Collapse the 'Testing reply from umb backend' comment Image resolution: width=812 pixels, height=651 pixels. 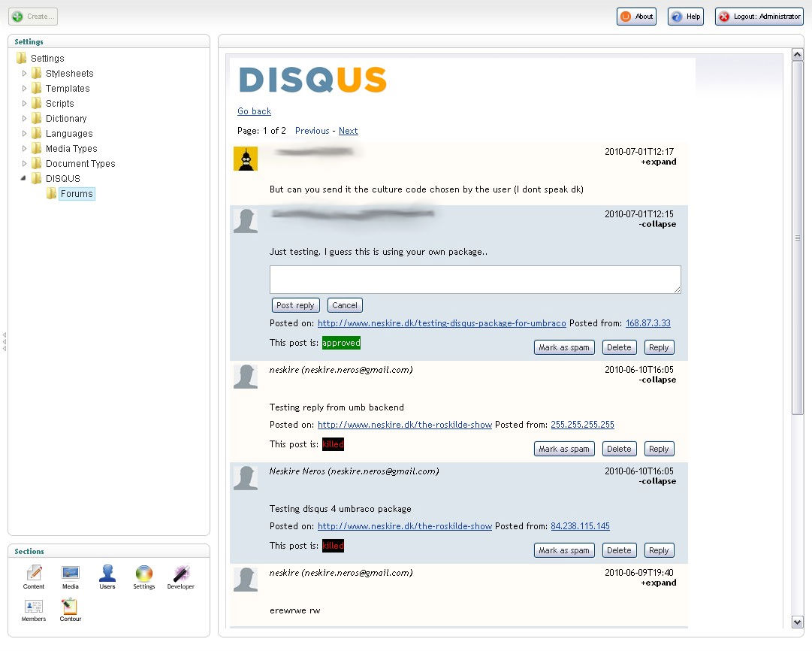point(657,380)
